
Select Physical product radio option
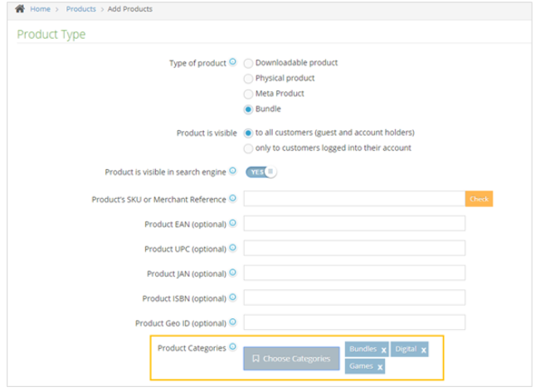248,79
